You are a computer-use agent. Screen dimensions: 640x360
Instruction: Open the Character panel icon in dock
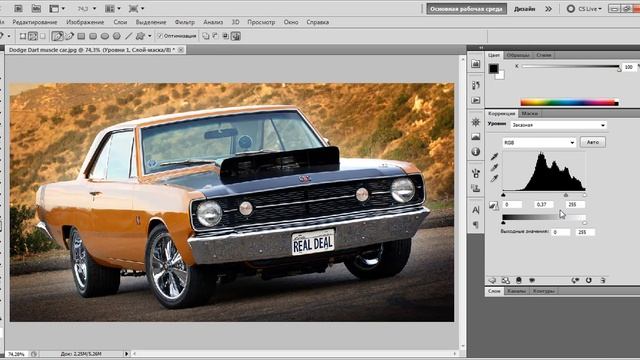coord(476,210)
